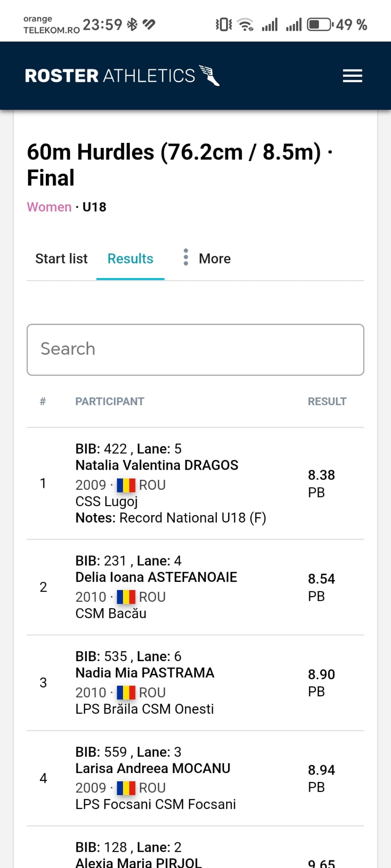Open Natalia Valentina DRAGOS athlete profile
The height and width of the screenshot is (868, 391).
coord(157,465)
